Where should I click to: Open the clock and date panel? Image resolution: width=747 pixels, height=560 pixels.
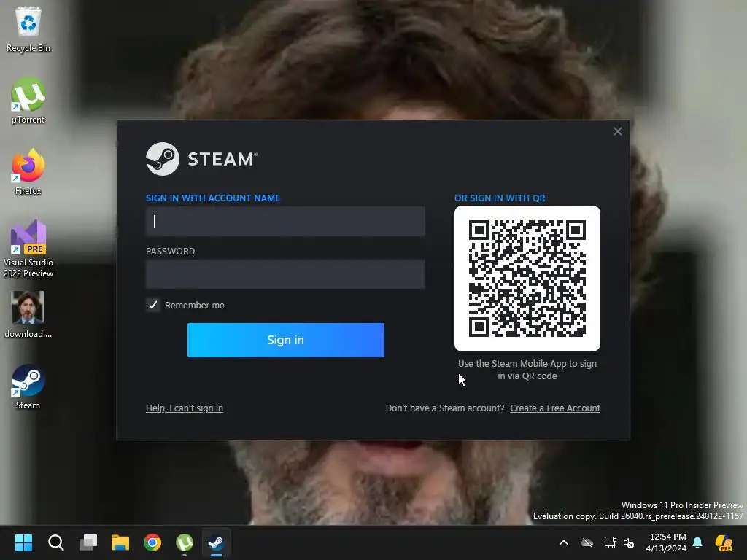click(x=666, y=542)
